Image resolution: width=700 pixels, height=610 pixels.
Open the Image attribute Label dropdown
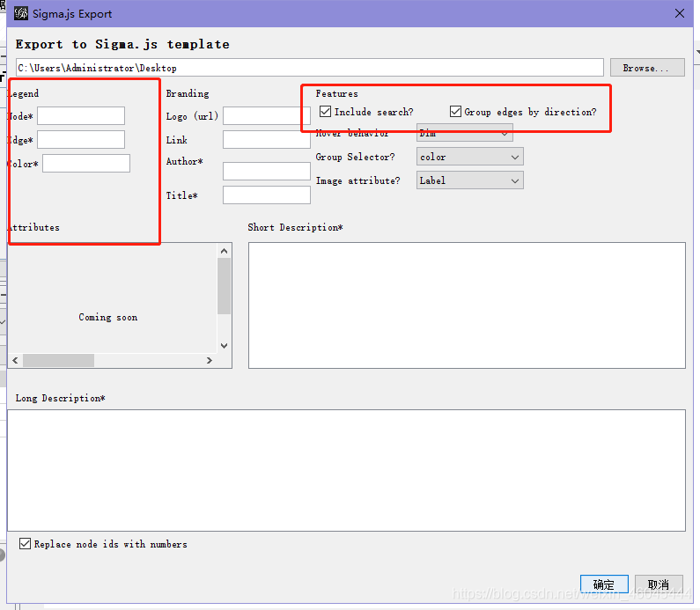coord(470,180)
